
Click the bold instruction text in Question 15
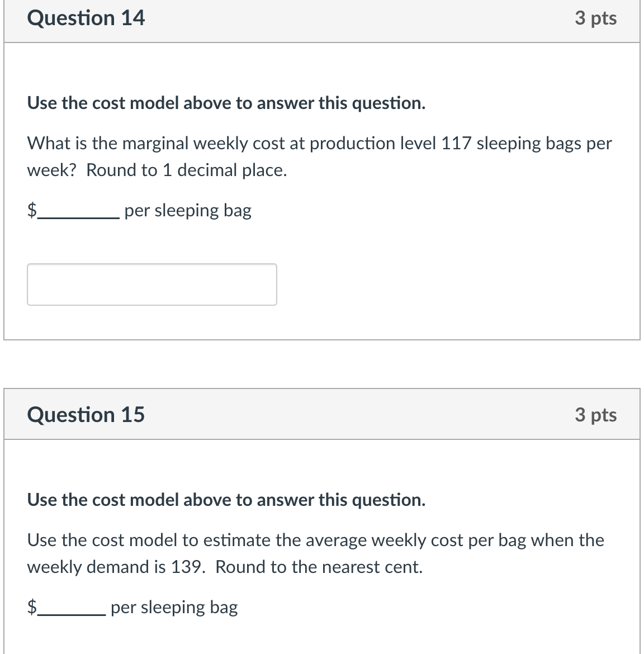click(x=226, y=500)
